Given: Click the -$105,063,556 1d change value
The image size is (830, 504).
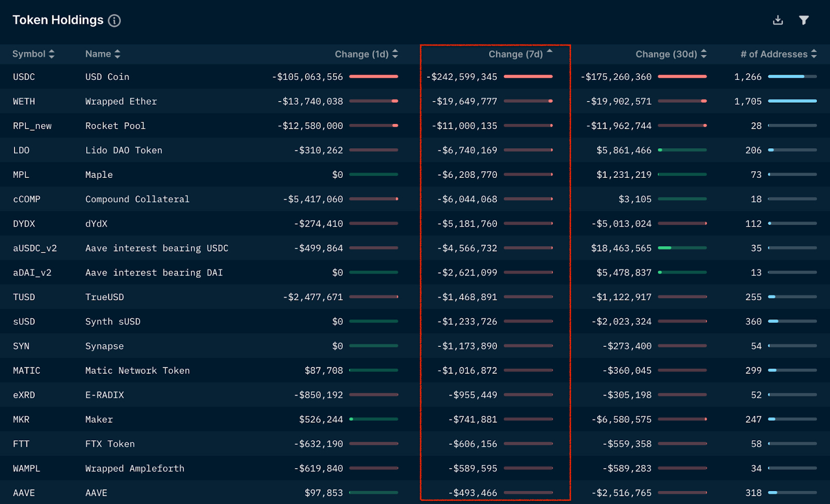Looking at the screenshot, I should pos(308,77).
